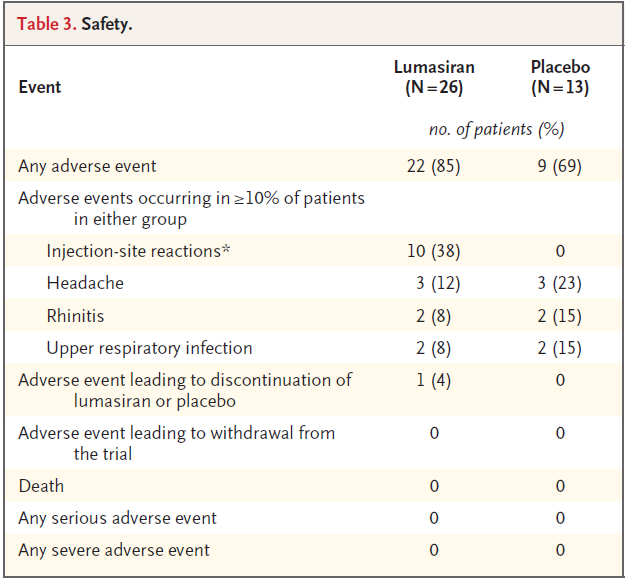Click the discontinuation value '1 (4)'
The image size is (626, 581).
(434, 380)
